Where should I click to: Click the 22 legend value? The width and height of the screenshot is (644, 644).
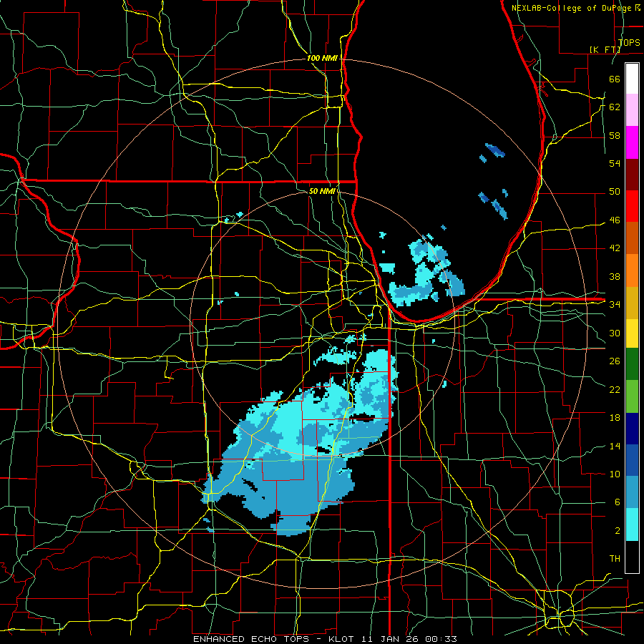click(x=615, y=389)
